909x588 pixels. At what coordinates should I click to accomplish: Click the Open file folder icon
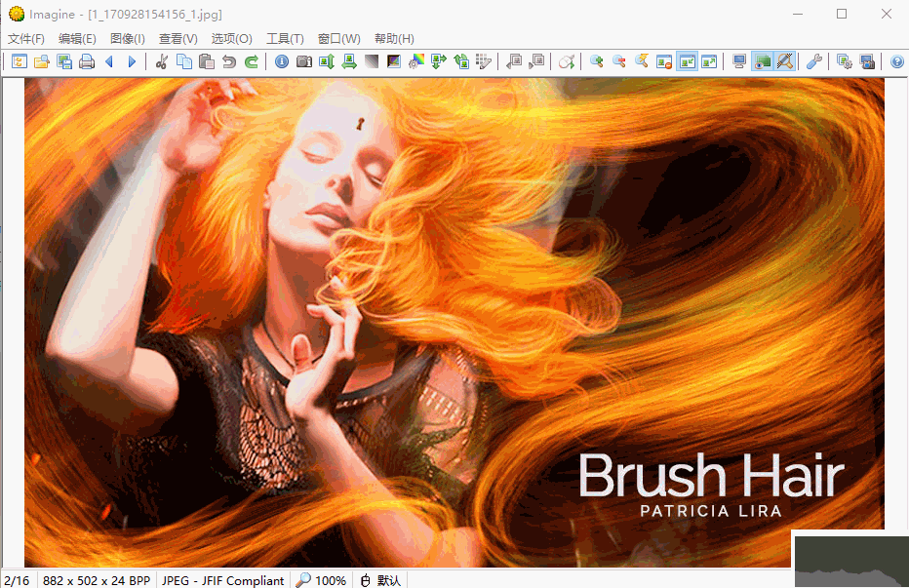(42, 61)
